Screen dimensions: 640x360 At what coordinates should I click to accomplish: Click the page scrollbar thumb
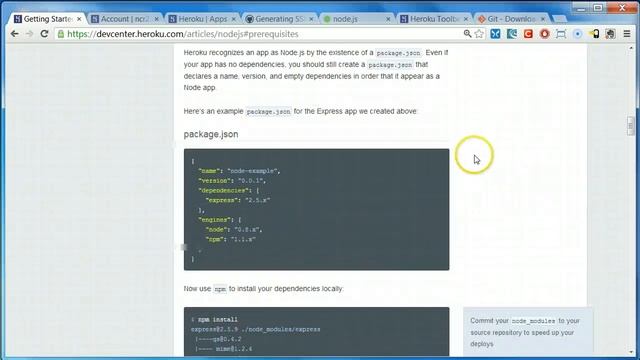tap(631, 126)
